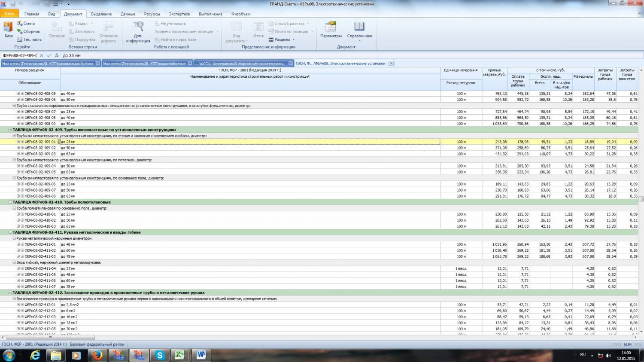Expand row ФЕРм08-02-410-01 details
Image resolution: width=644 pixels, height=362 pixels.
18,214
